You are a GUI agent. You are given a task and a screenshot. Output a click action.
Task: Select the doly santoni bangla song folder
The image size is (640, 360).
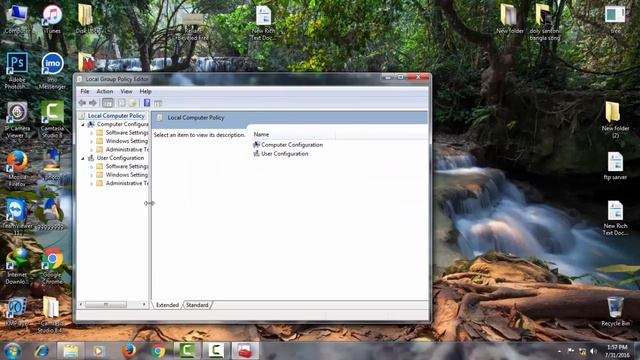pos(544,22)
